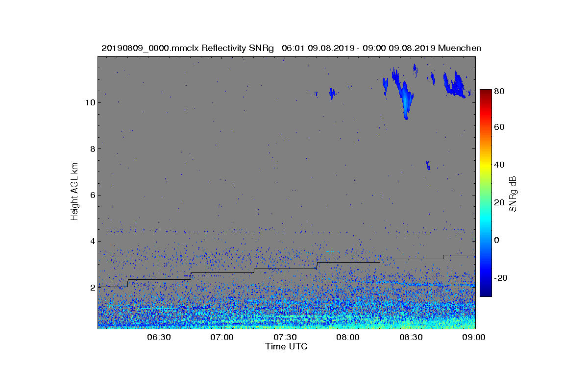Click the small cloud echo near 6 km height
Screen dimensions: 588x392
point(428,165)
